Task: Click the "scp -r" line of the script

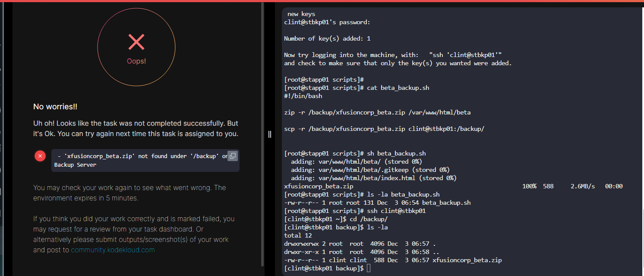Action: 384,129
